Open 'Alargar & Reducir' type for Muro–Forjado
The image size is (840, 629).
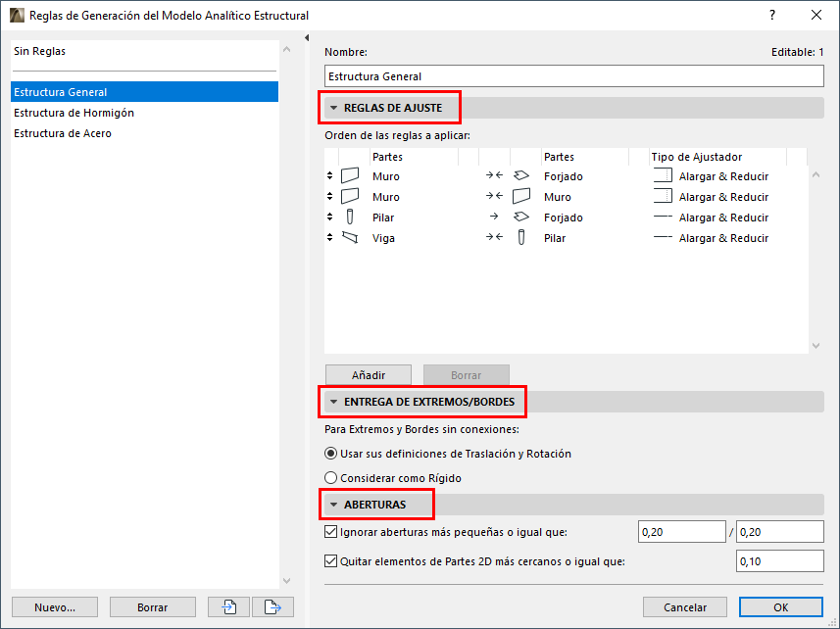[723, 176]
